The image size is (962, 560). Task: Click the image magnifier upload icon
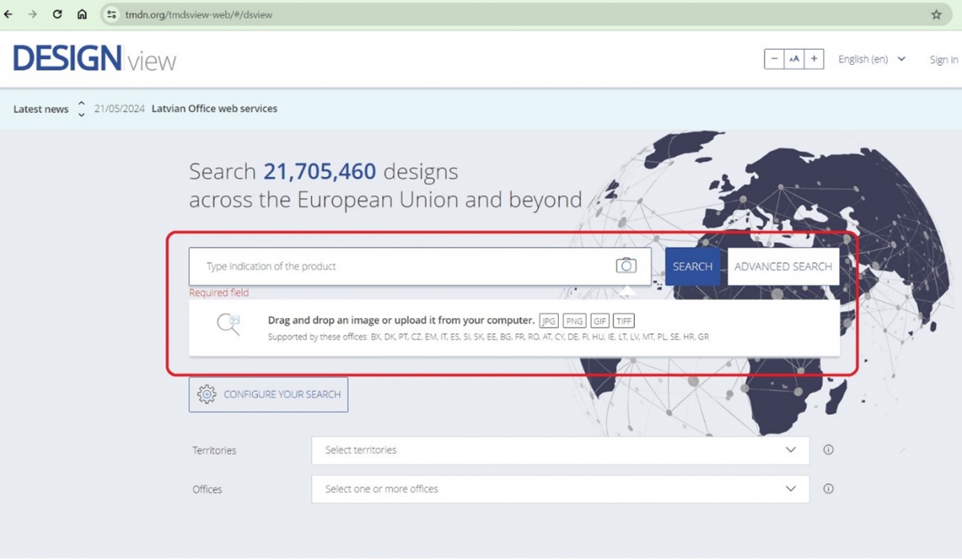[x=228, y=324]
